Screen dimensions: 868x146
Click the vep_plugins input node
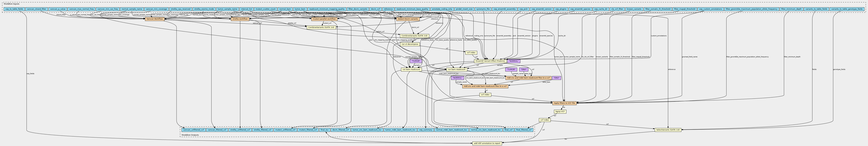(x=561, y=9)
